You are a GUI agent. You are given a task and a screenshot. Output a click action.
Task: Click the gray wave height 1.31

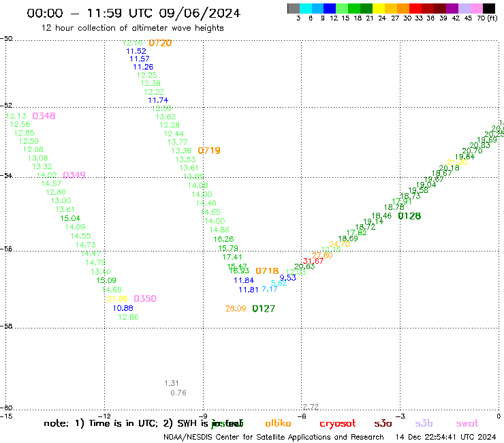click(172, 383)
